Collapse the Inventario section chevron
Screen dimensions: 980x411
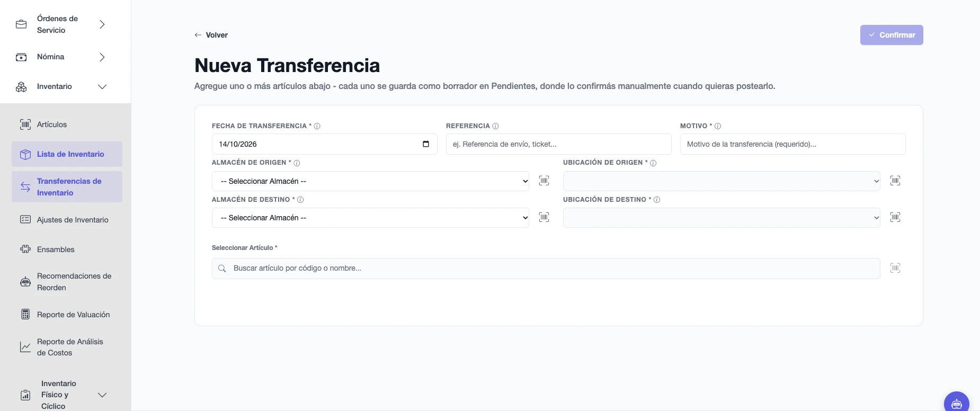102,87
